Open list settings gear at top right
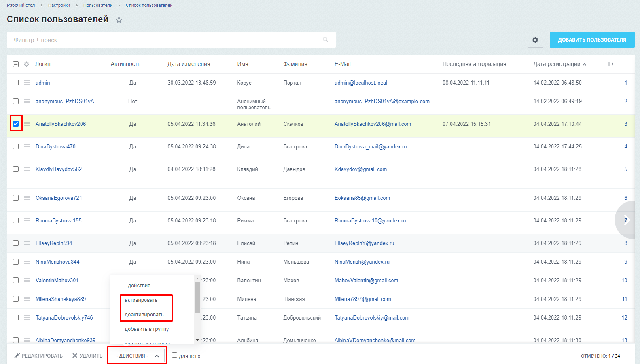Viewport: 640px width, 364px height. click(535, 40)
